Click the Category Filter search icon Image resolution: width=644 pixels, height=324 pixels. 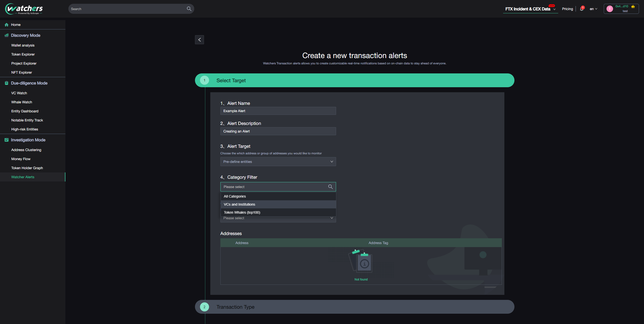tap(330, 187)
